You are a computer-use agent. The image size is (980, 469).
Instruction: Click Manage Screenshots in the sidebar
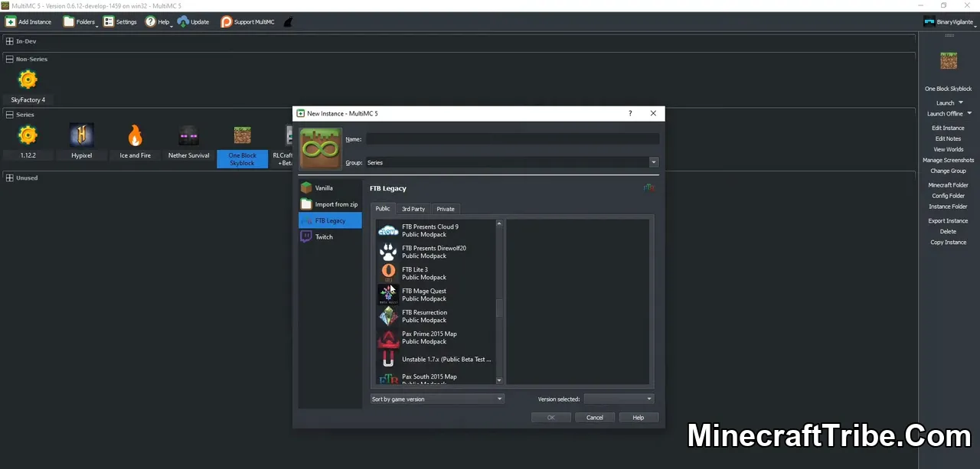[x=948, y=160]
